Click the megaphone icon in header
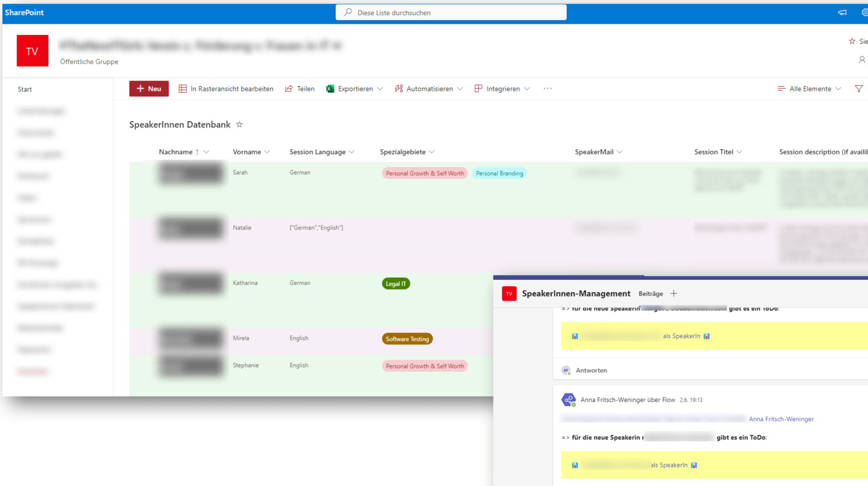 pyautogui.click(x=842, y=12)
